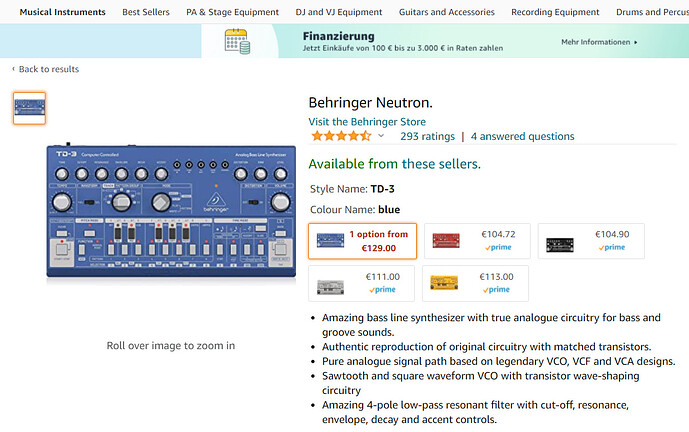
Task: Open Mehr Informationen arrow link
Action: point(600,42)
